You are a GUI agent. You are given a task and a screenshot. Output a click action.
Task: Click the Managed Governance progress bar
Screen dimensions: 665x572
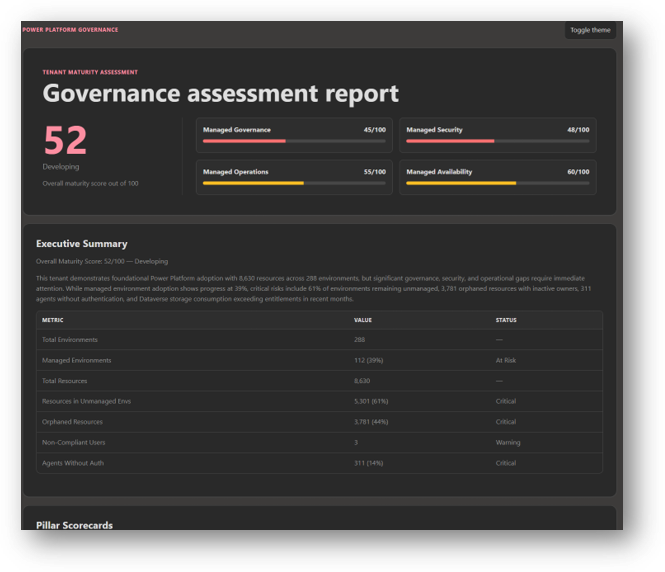point(294,141)
